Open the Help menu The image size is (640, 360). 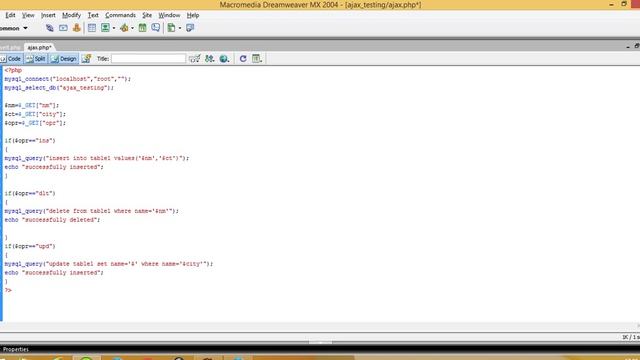tap(193, 15)
